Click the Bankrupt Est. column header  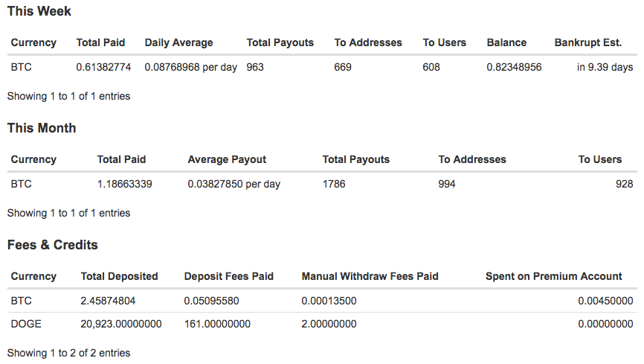(x=587, y=42)
